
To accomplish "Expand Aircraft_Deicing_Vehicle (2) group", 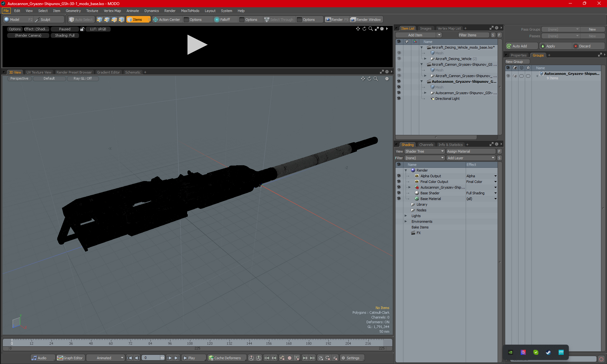I will pos(425,59).
